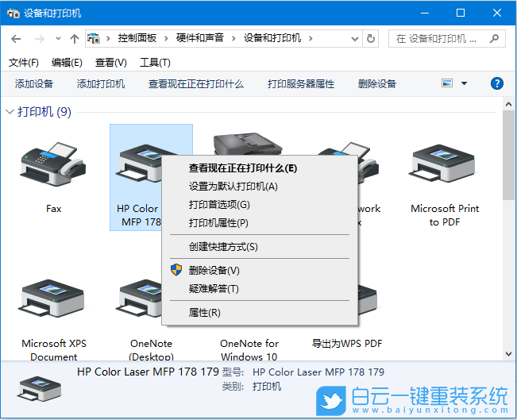This screenshot has width=517, height=420.
Task: Click the scrollbar up arrow
Action: [x=508, y=104]
